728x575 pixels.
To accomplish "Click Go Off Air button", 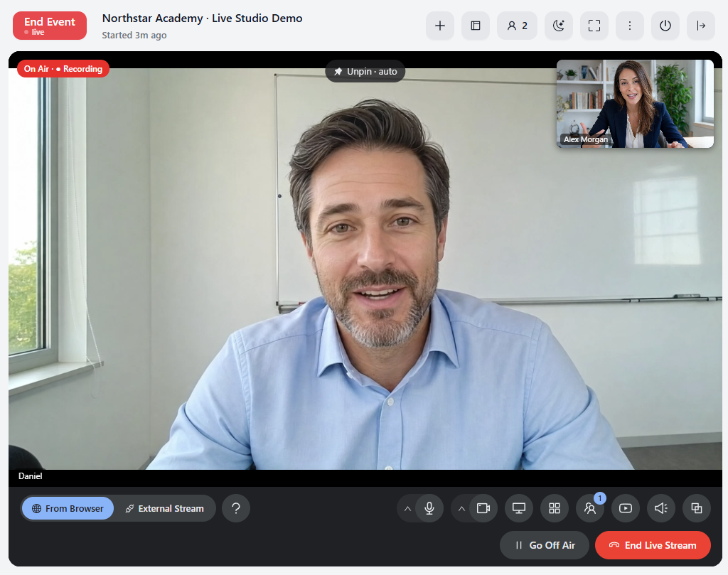I will [545, 545].
